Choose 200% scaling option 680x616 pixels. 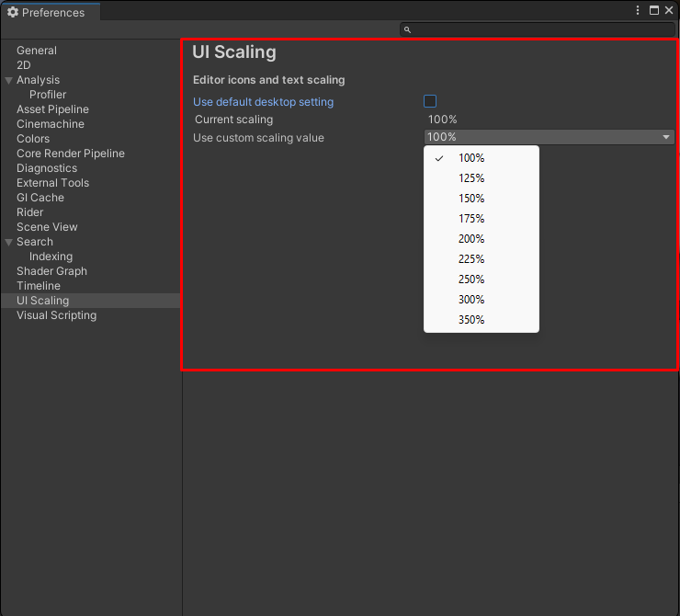click(482, 239)
